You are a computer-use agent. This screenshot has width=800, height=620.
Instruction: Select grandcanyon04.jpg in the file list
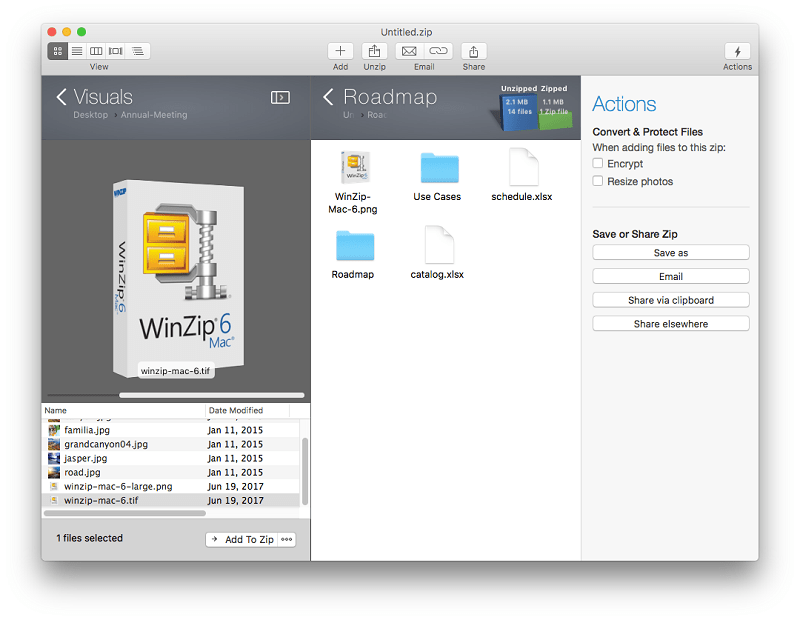pyautogui.click(x=171, y=444)
